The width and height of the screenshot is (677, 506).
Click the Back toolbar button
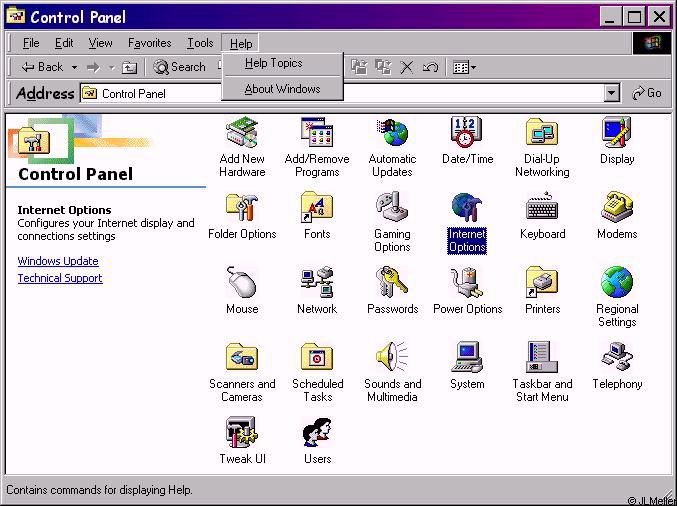click(x=42, y=67)
